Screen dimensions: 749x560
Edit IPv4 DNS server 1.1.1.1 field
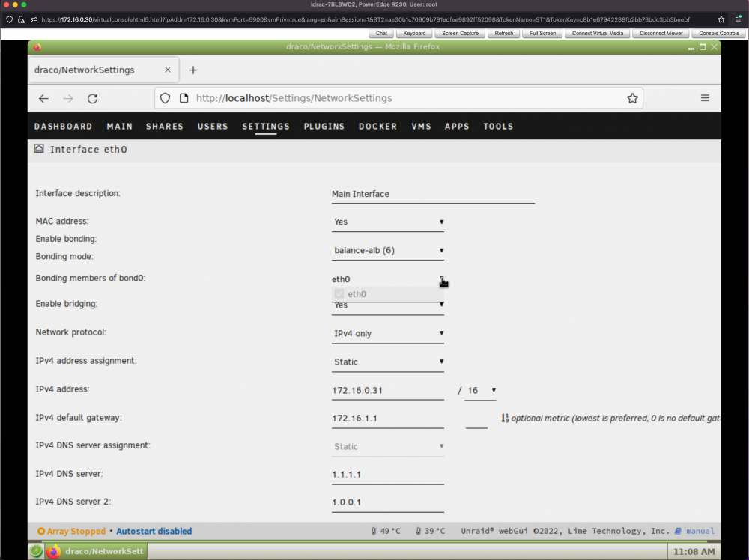click(x=387, y=475)
